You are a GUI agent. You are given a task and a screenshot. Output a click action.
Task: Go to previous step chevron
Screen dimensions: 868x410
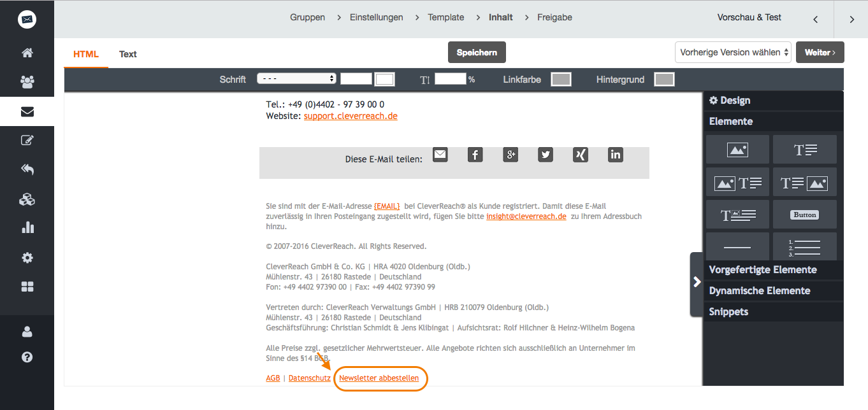click(x=815, y=19)
